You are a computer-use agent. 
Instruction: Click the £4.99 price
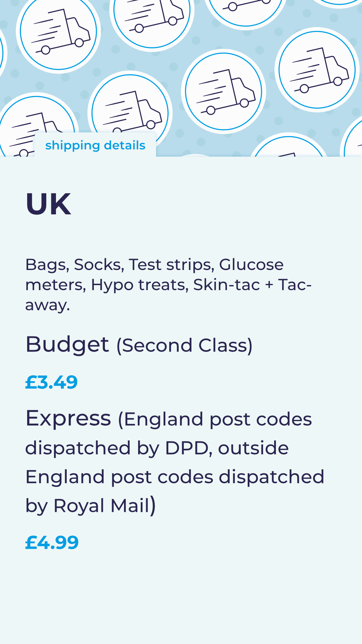click(x=52, y=542)
